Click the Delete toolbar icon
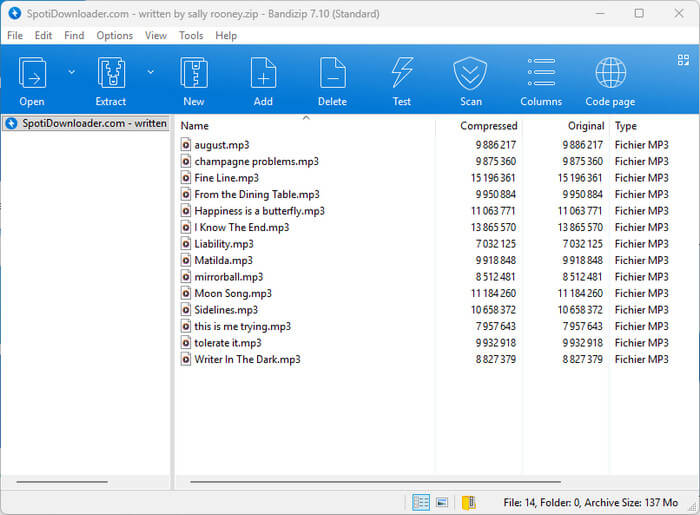Screen dimensions: 700x515 pyautogui.click(x=333, y=73)
